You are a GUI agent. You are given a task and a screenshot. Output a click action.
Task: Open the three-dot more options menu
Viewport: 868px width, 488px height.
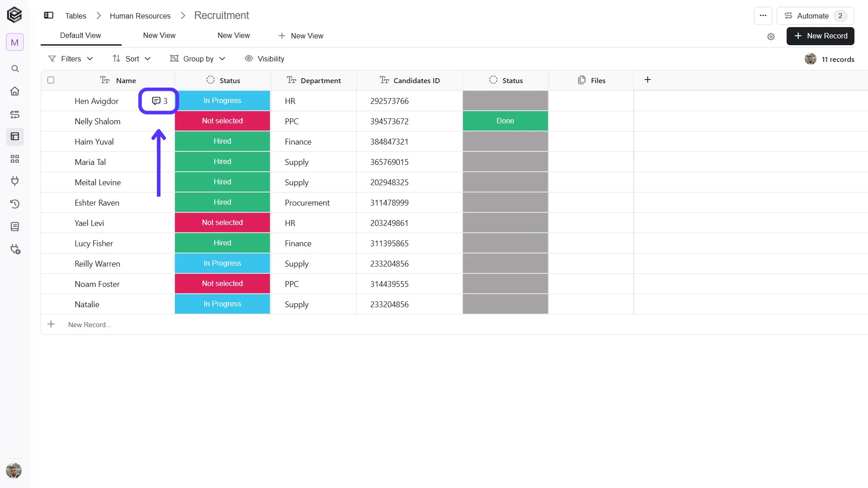[x=763, y=16]
